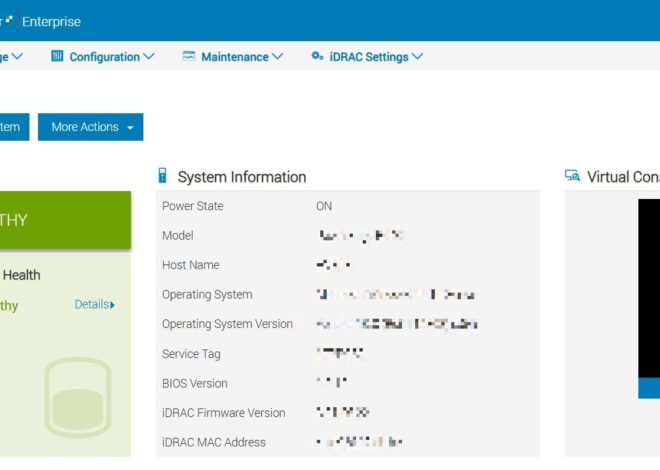Open the More Actions dropdown button
The image size is (660, 470).
point(90,127)
